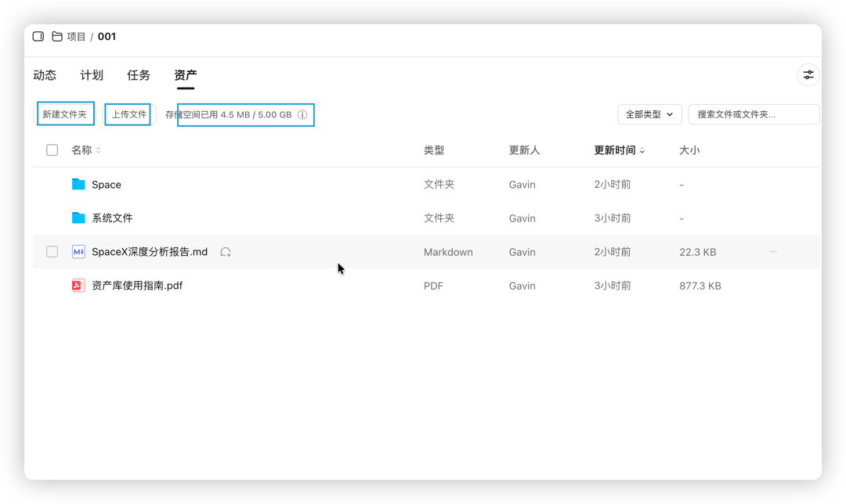
Task: Open more options for SpaceX深度分析报告.md row
Action: tap(773, 252)
